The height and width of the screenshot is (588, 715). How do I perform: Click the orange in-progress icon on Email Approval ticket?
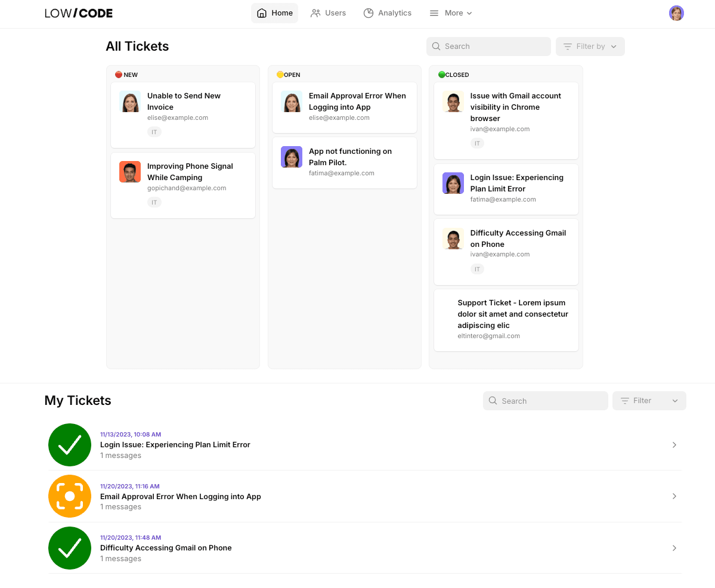click(x=69, y=496)
